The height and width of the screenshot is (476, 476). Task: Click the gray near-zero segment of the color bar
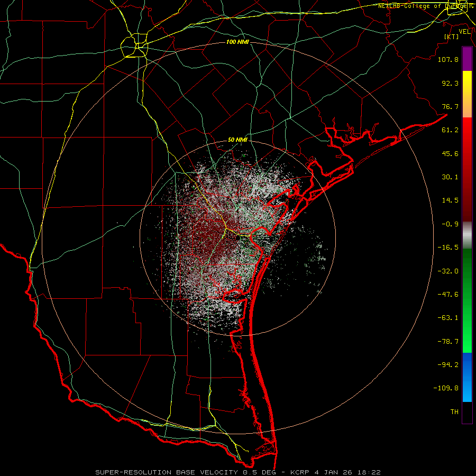(x=467, y=235)
